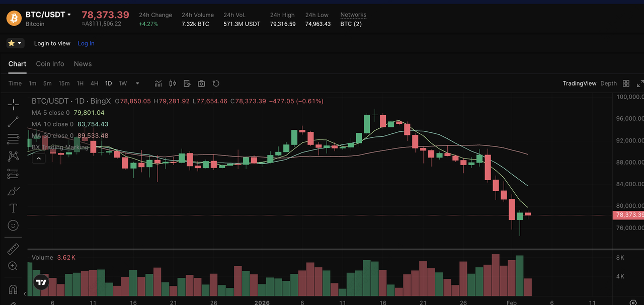Select the crosshair cursor tool

[13, 105]
